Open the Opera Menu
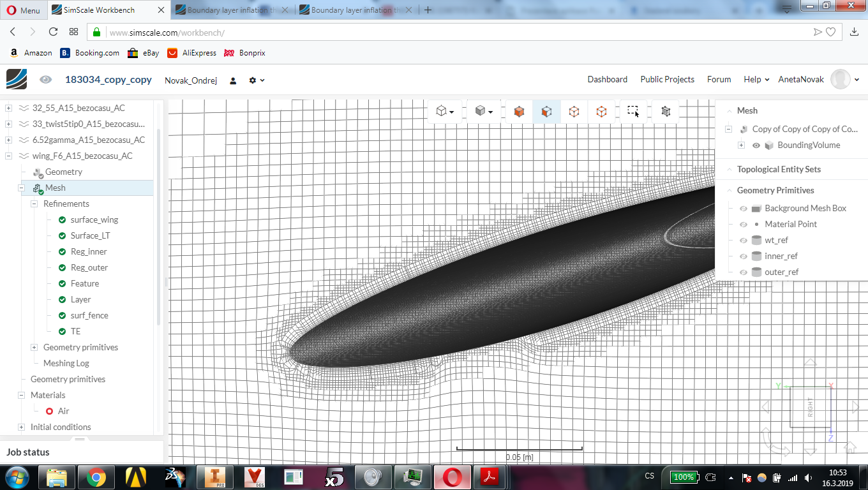868x490 pixels. [x=23, y=10]
